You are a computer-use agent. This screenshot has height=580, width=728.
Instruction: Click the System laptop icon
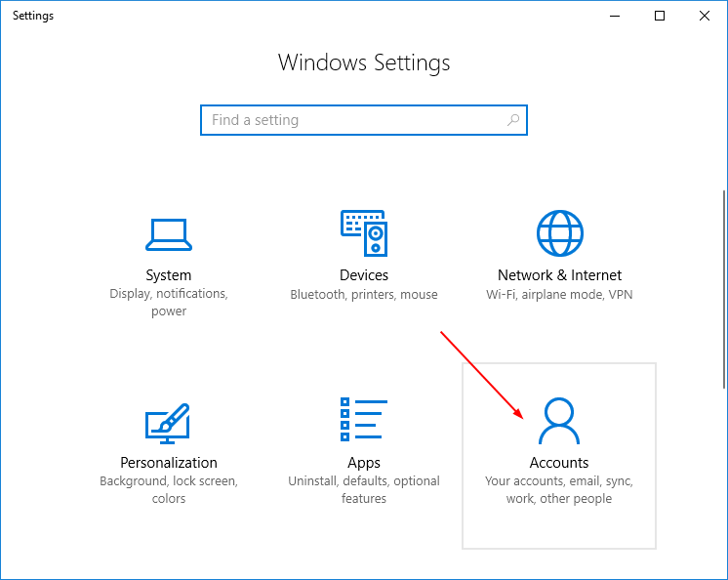[169, 234]
